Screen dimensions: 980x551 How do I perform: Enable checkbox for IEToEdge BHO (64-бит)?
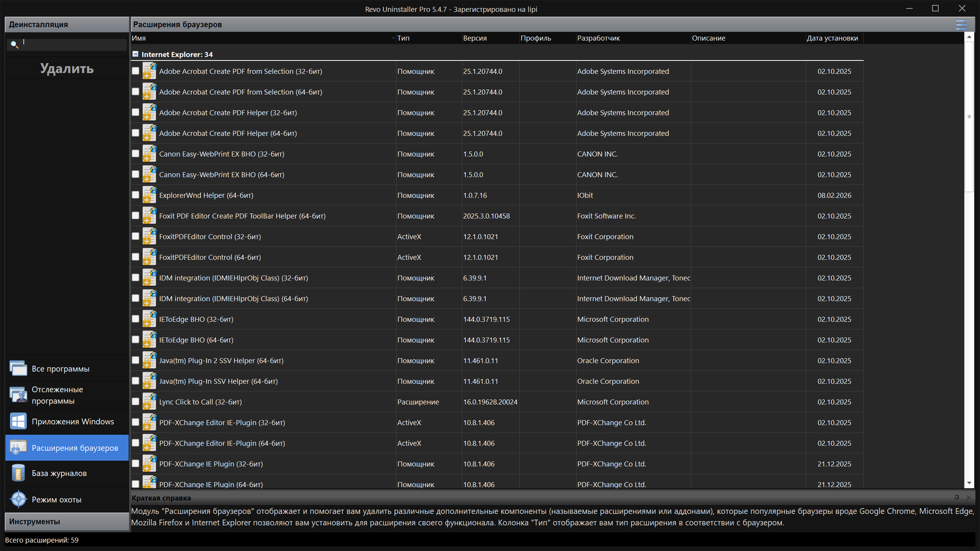[136, 340]
